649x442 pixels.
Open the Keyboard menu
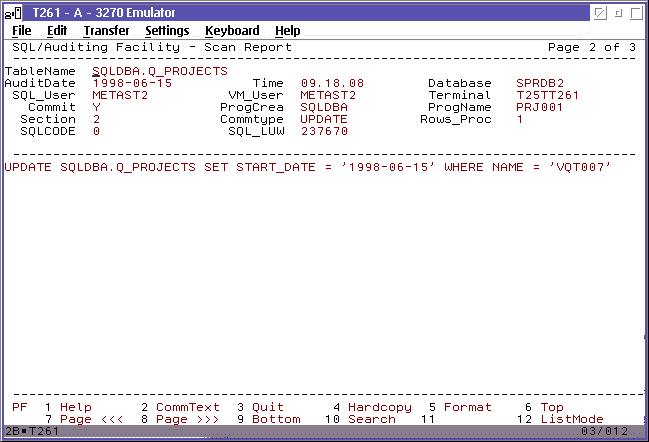pos(232,31)
